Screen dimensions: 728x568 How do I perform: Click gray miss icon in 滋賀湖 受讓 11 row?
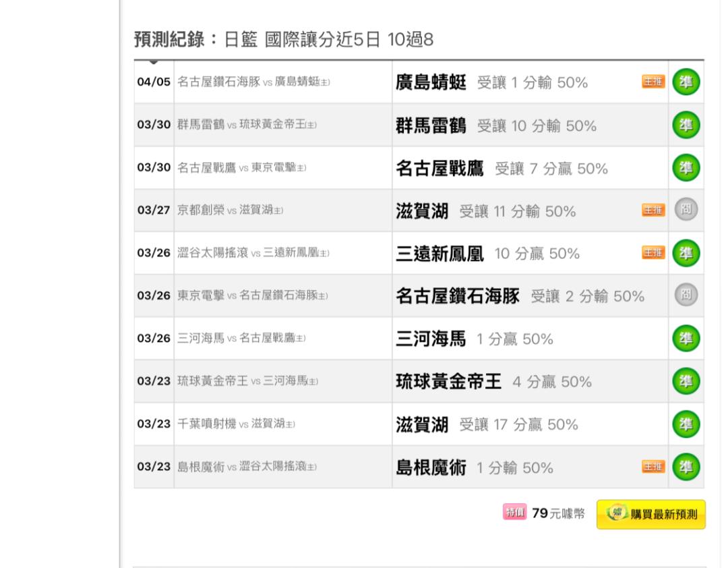(x=687, y=210)
